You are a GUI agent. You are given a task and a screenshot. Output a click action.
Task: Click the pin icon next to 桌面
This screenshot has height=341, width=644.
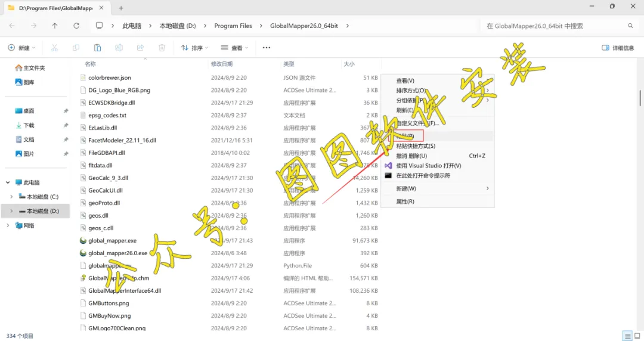(x=66, y=111)
